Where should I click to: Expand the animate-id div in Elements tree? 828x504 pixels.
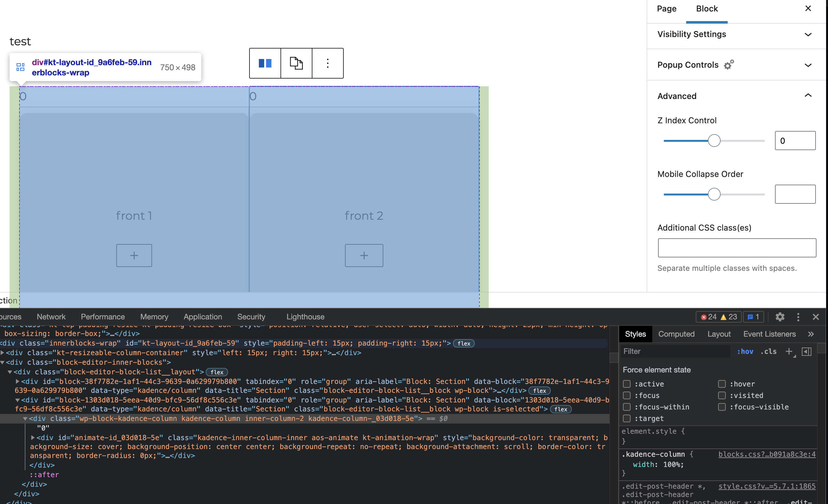(33, 438)
